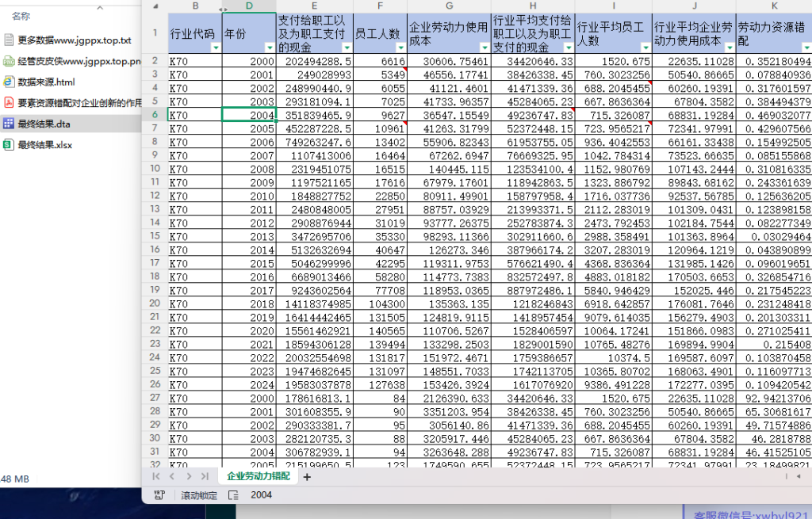
Task: Add a new sheet with the plus button
Action: pyautogui.click(x=307, y=477)
